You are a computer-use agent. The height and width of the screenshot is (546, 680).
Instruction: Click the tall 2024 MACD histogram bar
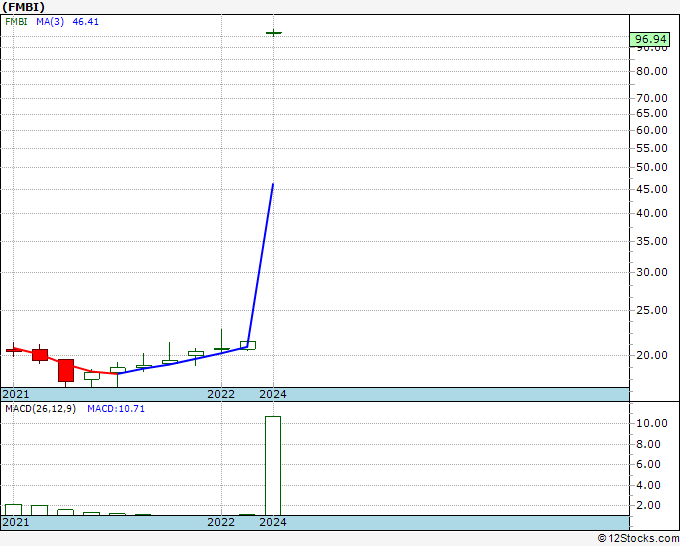point(273,466)
